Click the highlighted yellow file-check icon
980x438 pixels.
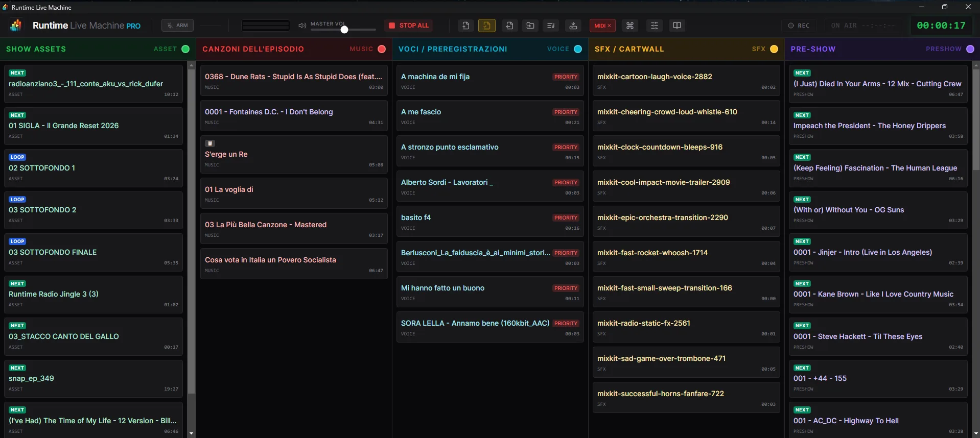pos(487,26)
